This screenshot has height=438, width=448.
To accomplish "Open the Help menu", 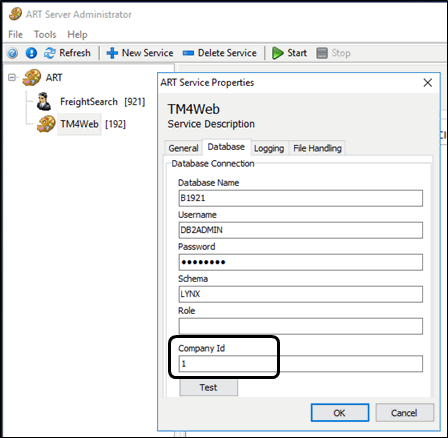I will tap(77, 34).
